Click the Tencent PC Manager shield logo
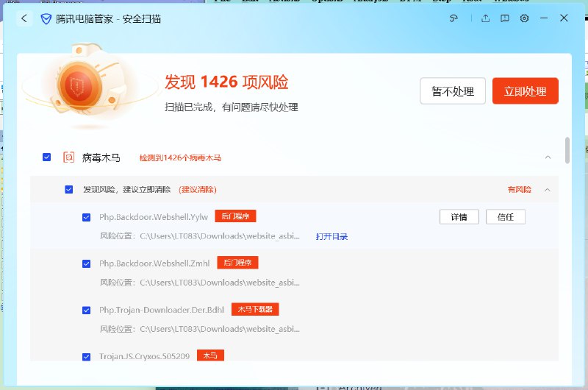This screenshot has height=390, width=588. point(46,19)
